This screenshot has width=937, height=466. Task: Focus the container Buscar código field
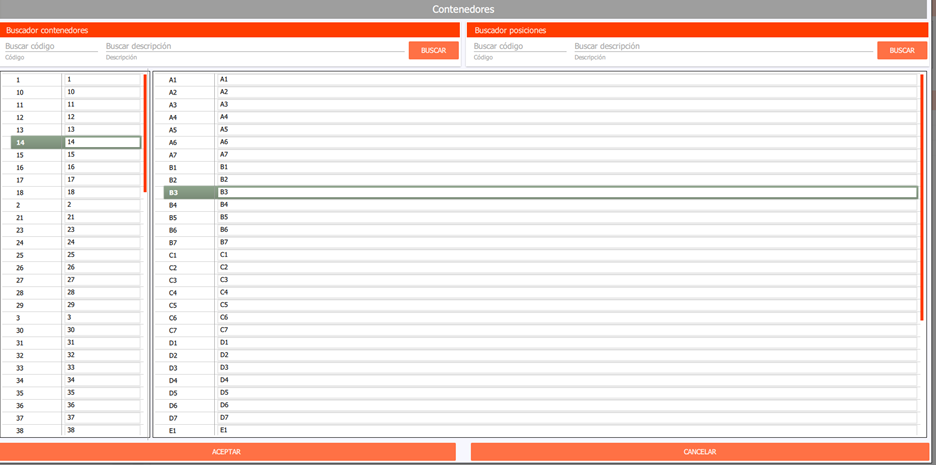[x=50, y=46]
